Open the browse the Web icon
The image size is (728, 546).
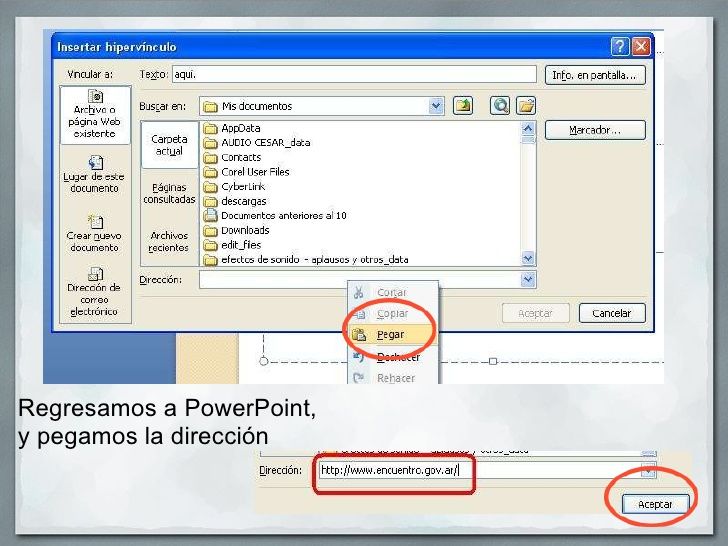click(x=500, y=106)
